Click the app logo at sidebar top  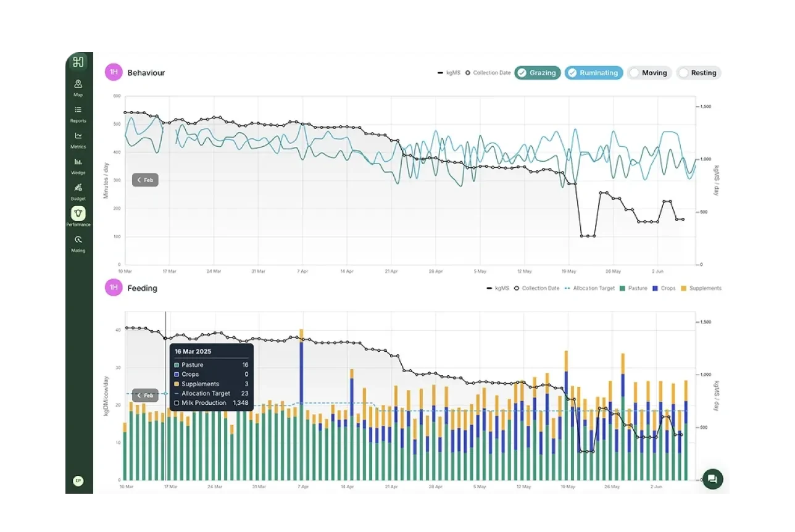click(78, 62)
